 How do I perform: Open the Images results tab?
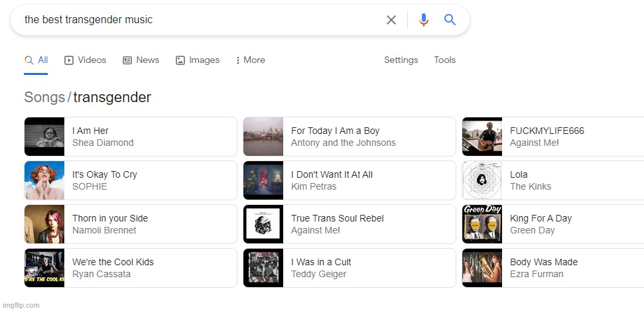coord(198,60)
